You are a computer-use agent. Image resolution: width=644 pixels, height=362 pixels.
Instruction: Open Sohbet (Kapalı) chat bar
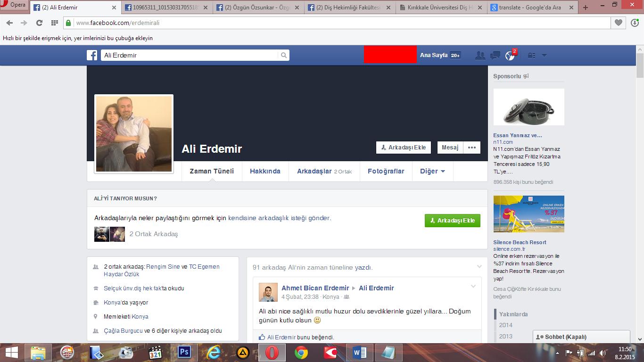click(x=581, y=337)
